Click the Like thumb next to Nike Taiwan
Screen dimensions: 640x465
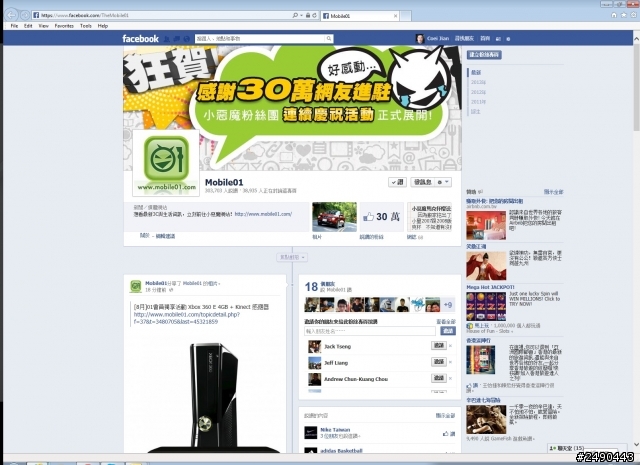click(449, 434)
